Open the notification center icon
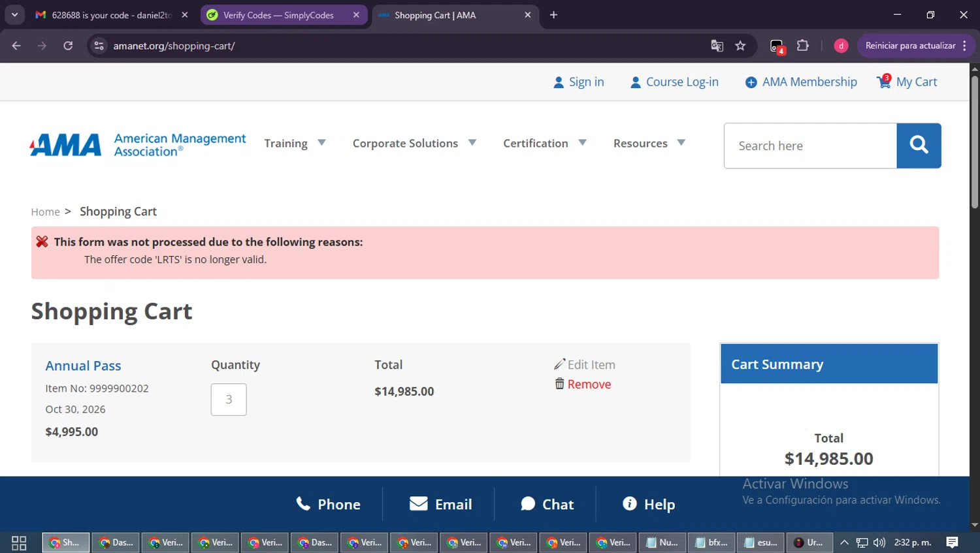The height and width of the screenshot is (553, 980). pos(952,543)
